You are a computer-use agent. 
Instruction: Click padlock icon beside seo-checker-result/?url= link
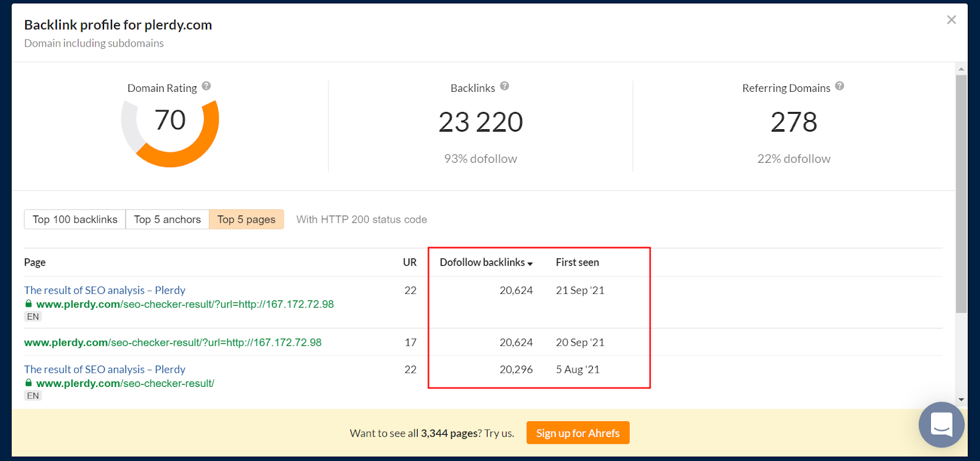[28, 304]
